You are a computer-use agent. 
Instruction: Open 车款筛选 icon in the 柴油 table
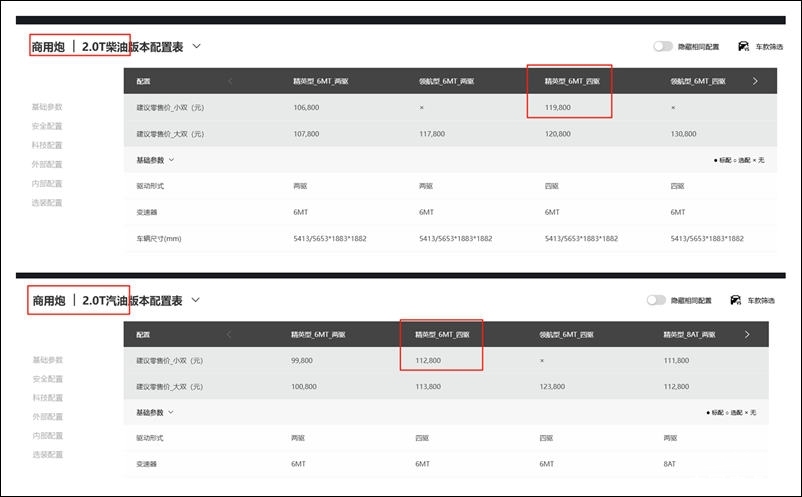point(743,47)
